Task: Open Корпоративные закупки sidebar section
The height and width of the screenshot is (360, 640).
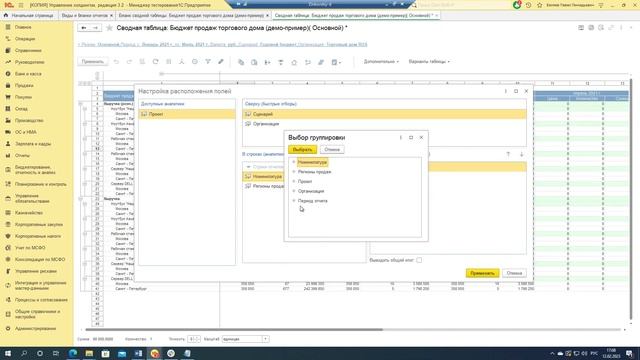Action: (x=39, y=224)
